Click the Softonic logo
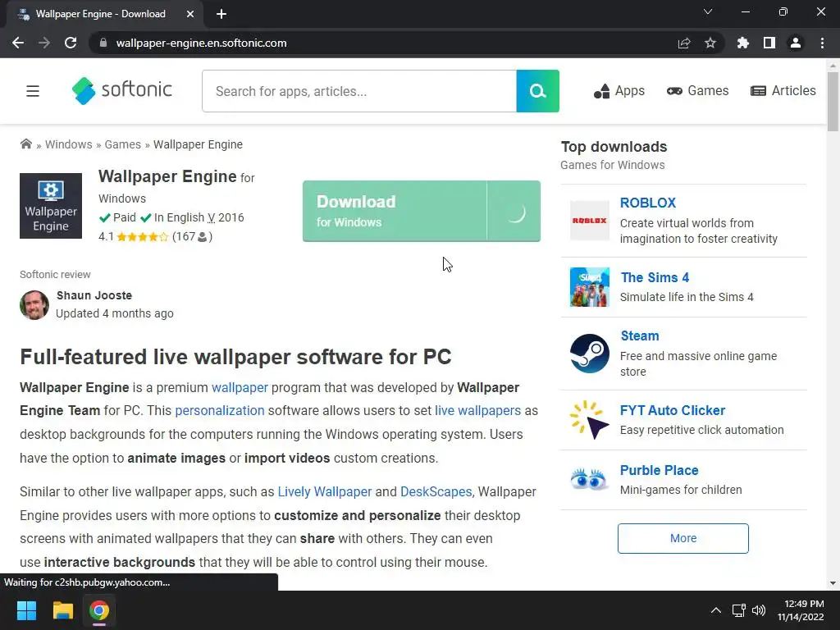840x630 pixels. click(x=121, y=90)
